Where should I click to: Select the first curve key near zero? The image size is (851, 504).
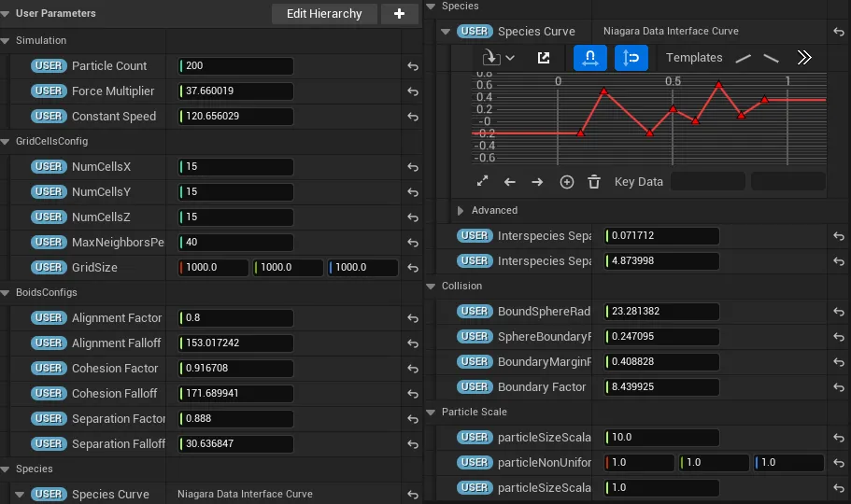click(x=581, y=133)
